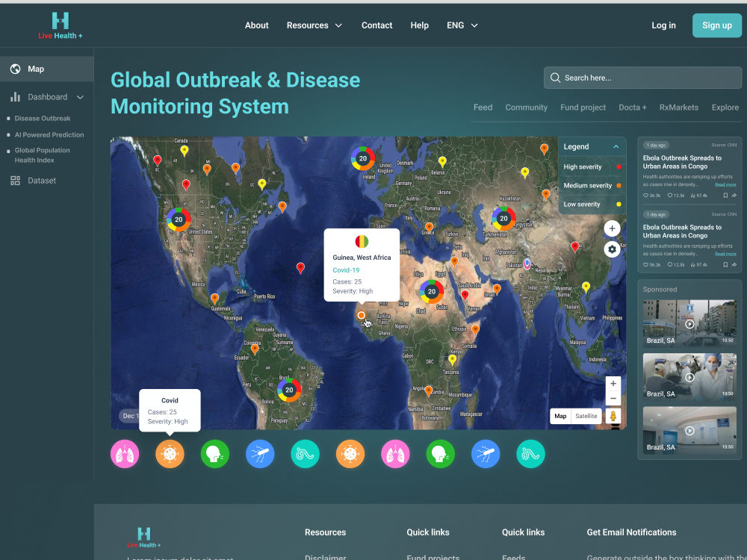
Task: Open Read more on lower Ebola card
Action: click(x=725, y=254)
